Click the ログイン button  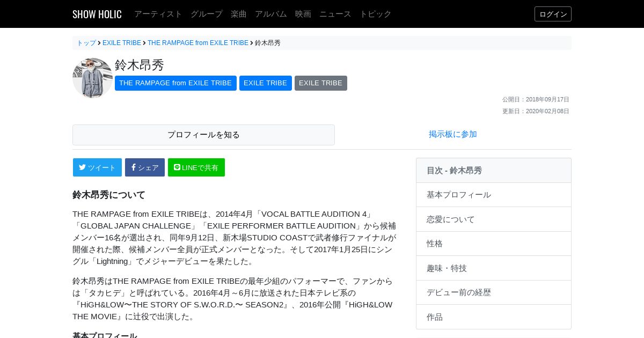(553, 14)
